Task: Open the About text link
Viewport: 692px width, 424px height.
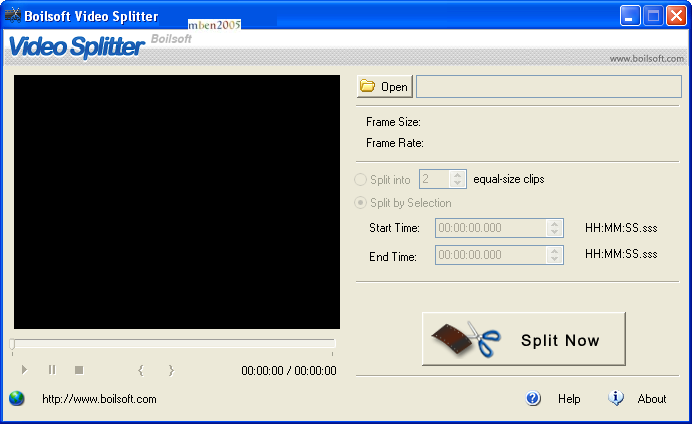Action: pyautogui.click(x=651, y=399)
